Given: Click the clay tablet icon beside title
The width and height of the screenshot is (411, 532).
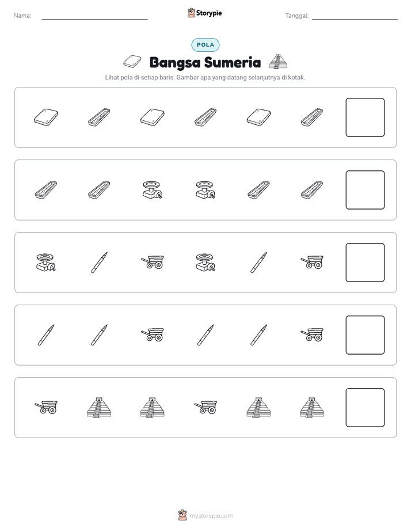Looking at the screenshot, I should tap(132, 62).
